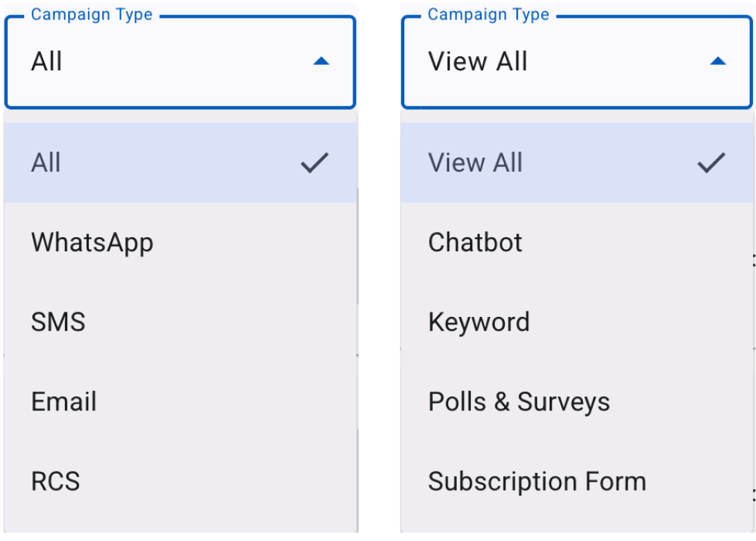This screenshot has width=756, height=541.
Task: Choose Chatbot campaign type
Action: 577,242
